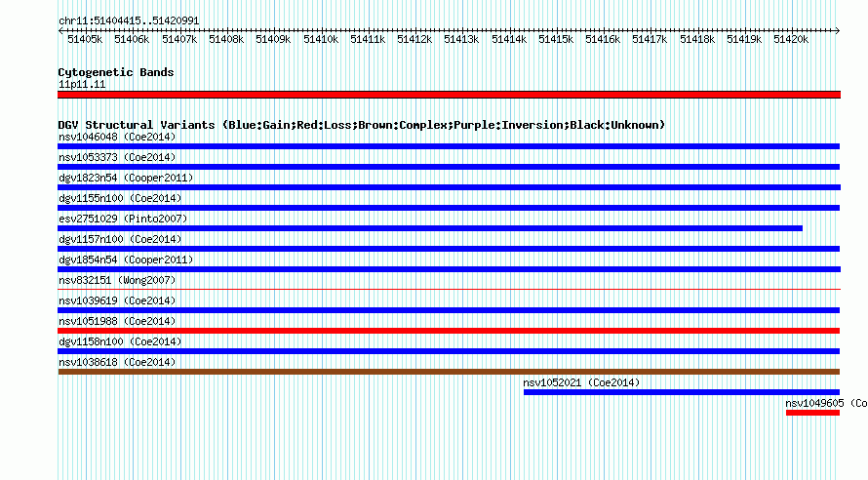
Task: Click the 11p11.11 band label
Action: pos(82,84)
